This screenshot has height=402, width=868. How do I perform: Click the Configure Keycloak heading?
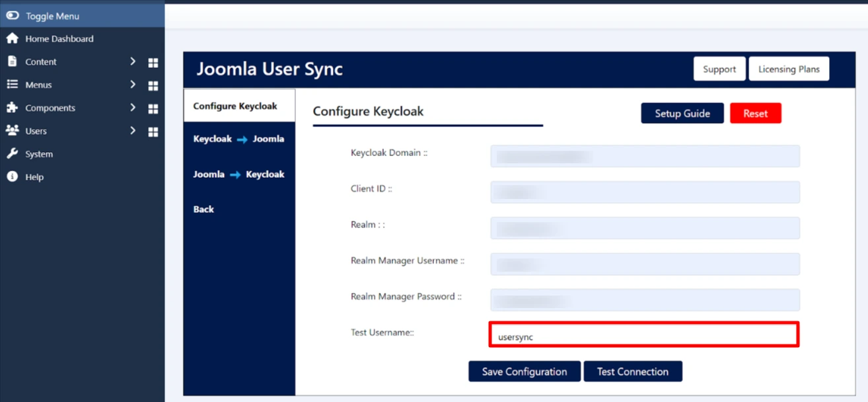(368, 111)
